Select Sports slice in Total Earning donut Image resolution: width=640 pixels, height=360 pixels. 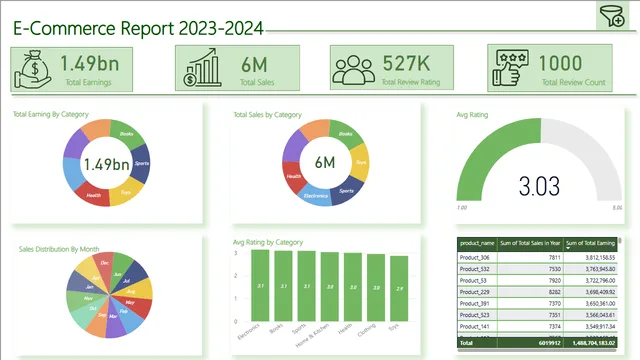coord(142,163)
